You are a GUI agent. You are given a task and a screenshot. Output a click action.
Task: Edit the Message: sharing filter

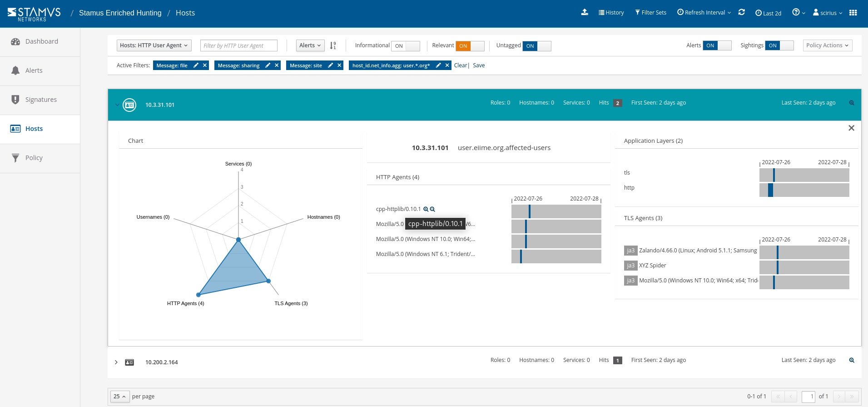268,65
